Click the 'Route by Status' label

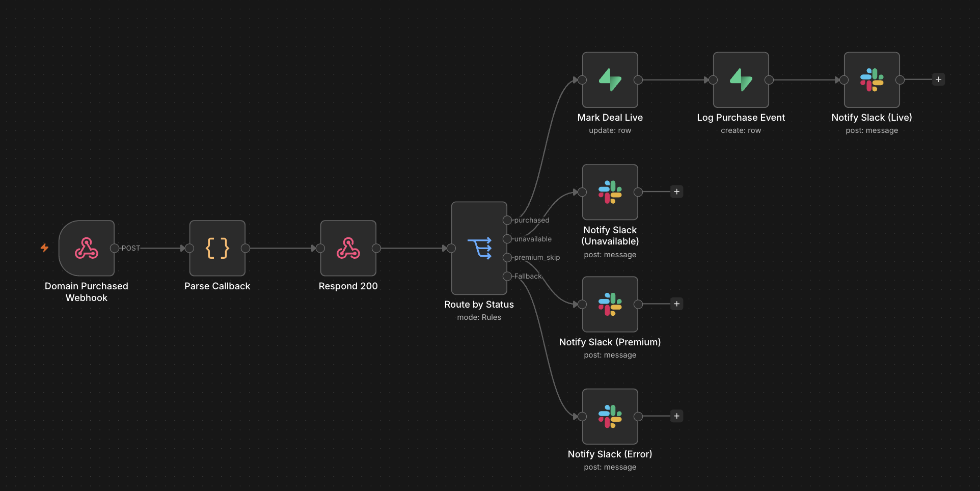tap(479, 305)
